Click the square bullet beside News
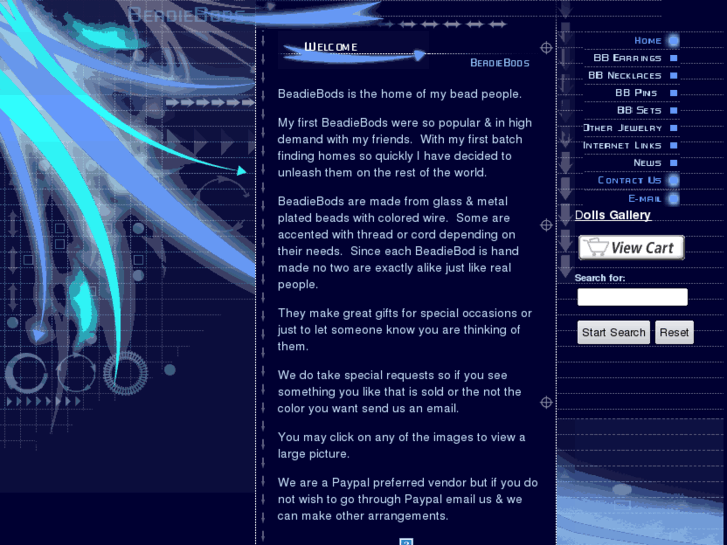This screenshot has height=545, width=727. [x=674, y=163]
